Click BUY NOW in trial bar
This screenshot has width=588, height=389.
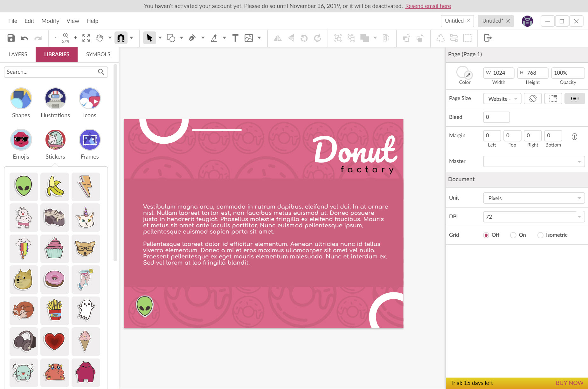click(569, 383)
